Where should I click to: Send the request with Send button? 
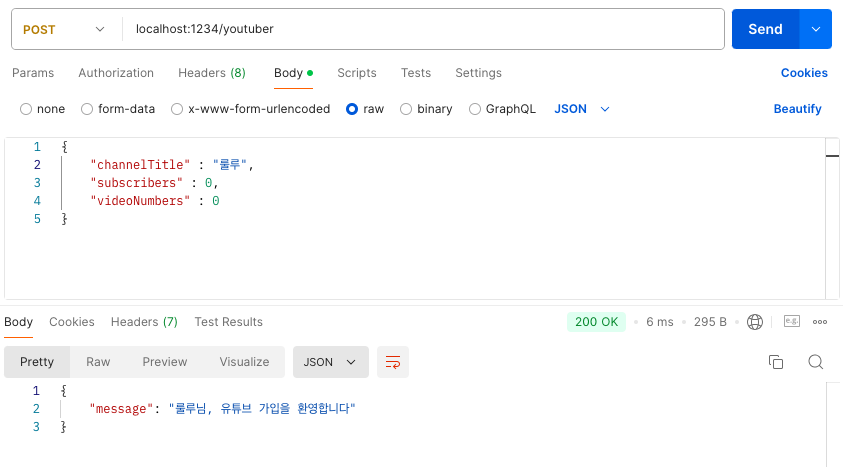click(766, 29)
